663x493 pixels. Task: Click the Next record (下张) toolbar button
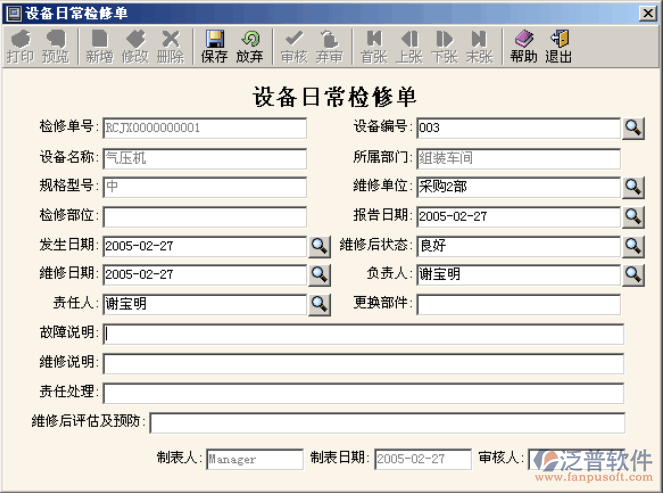pyautogui.click(x=444, y=46)
